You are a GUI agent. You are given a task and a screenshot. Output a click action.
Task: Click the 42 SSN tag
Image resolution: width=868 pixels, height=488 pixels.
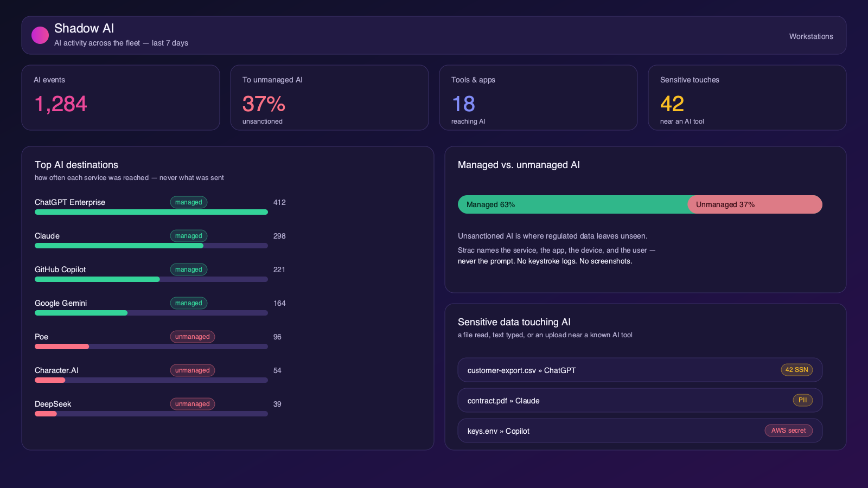797,370
